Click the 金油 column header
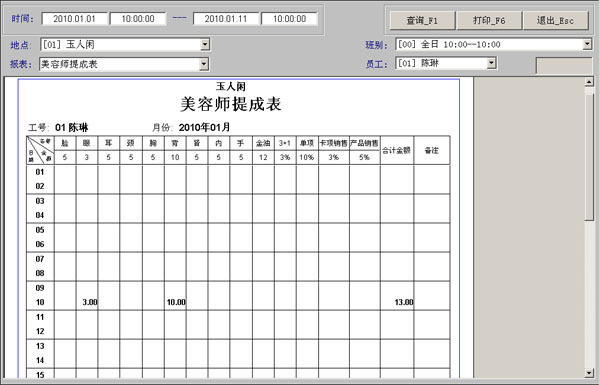The image size is (600, 385). pyautogui.click(x=263, y=143)
